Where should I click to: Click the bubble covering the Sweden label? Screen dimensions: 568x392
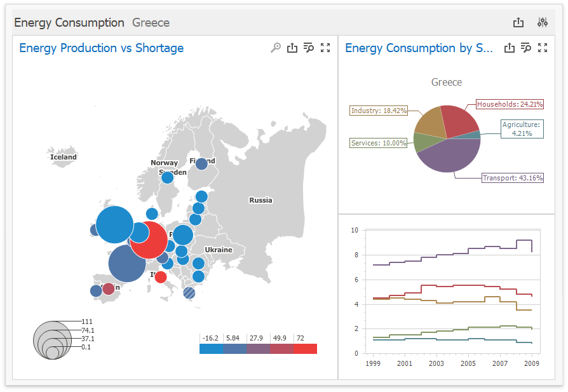pyautogui.click(x=167, y=177)
